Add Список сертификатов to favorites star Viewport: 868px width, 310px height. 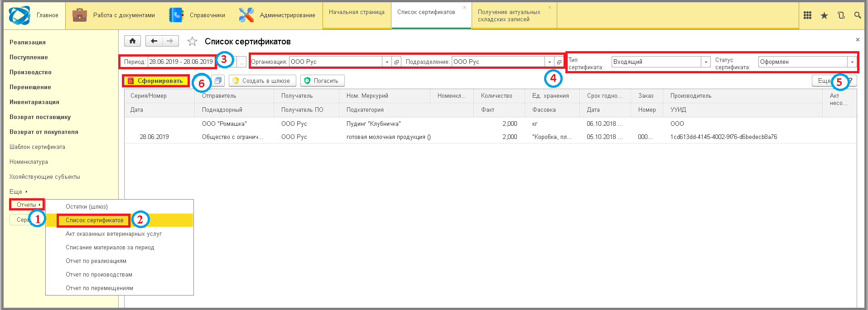tap(192, 42)
